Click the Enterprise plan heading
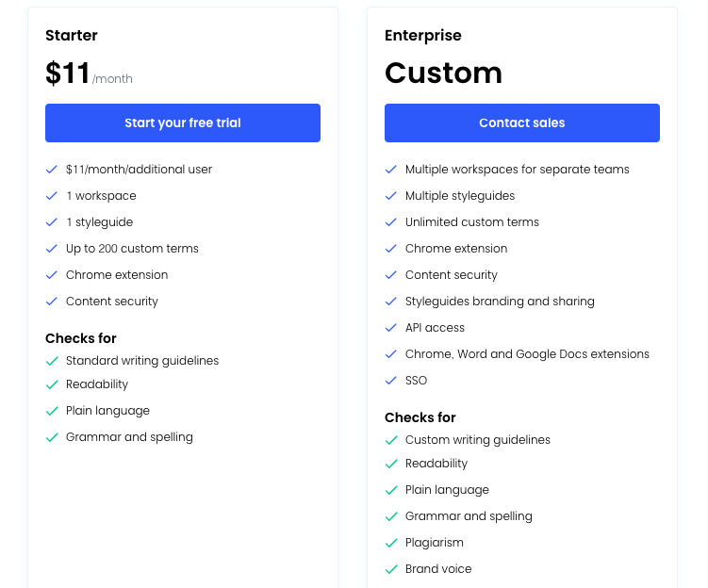The height and width of the screenshot is (588, 708). (x=423, y=36)
